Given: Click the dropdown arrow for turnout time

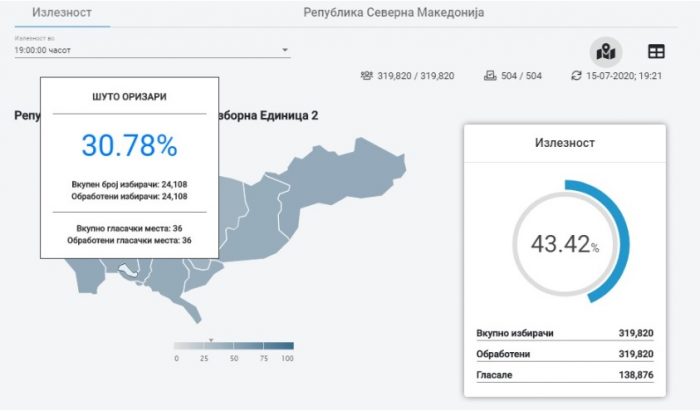Looking at the screenshot, I should [284, 49].
